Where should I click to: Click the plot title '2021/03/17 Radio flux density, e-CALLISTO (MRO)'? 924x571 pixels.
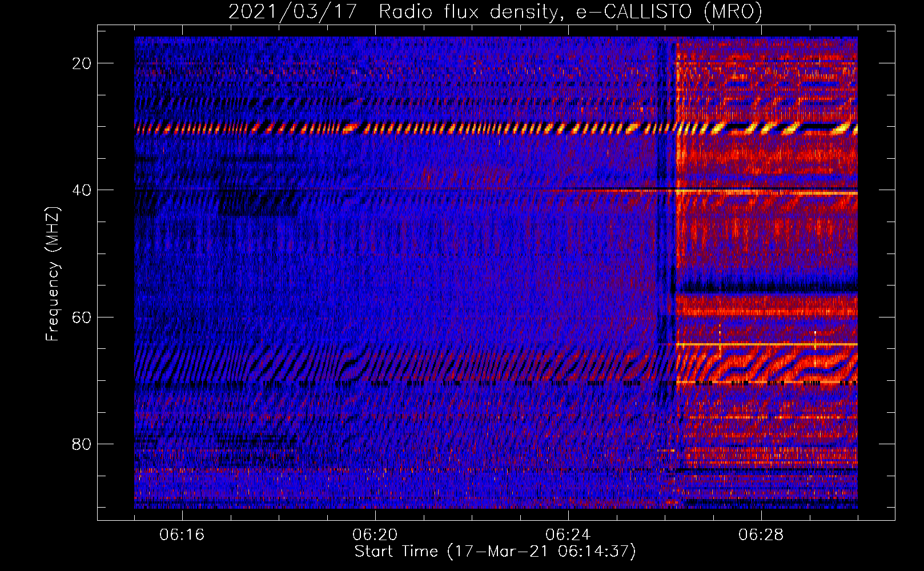click(495, 12)
